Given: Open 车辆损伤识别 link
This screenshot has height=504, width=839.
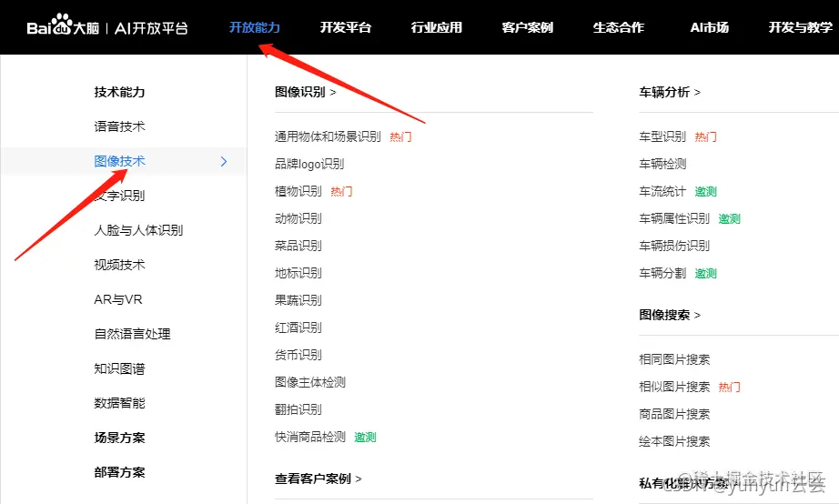Looking at the screenshot, I should tap(674, 246).
